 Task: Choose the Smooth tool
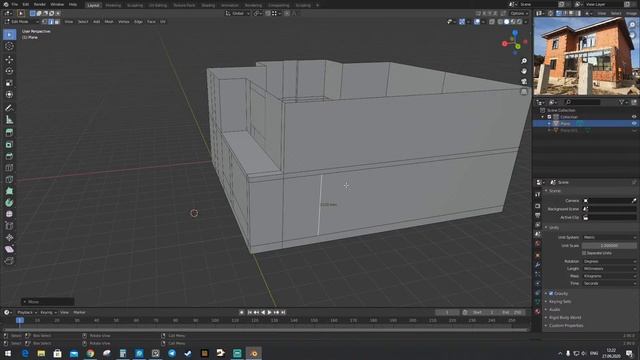tap(9, 214)
